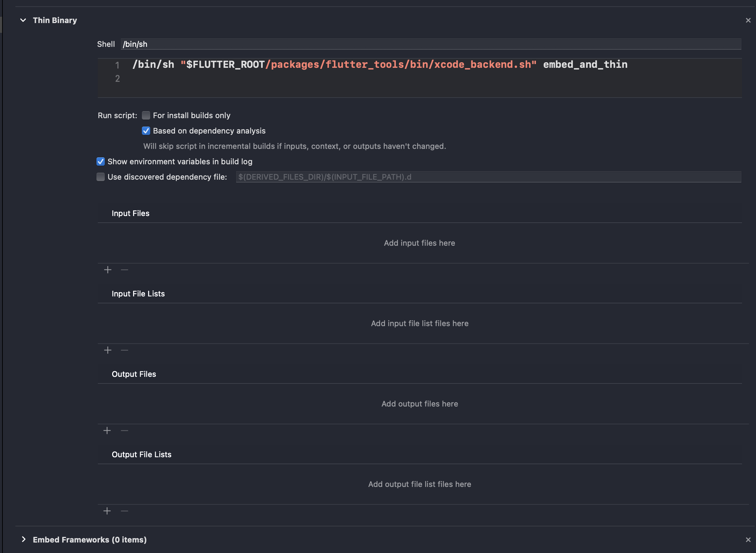Viewport: 756px width, 553px height.
Task: Remove the Embed Frameworks build phase
Action: point(748,539)
